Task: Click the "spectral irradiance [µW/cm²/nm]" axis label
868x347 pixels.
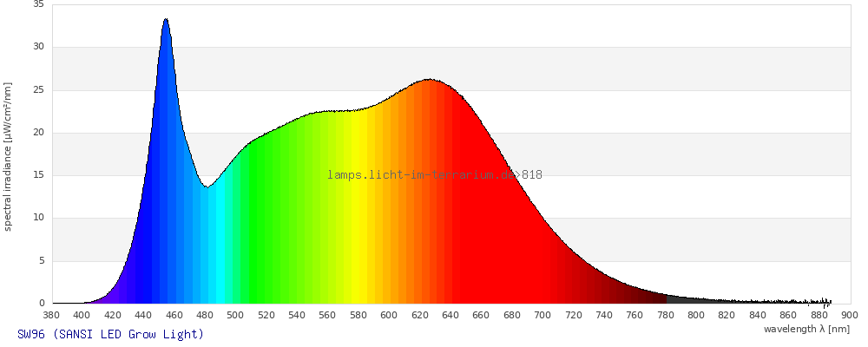Action: coord(7,157)
